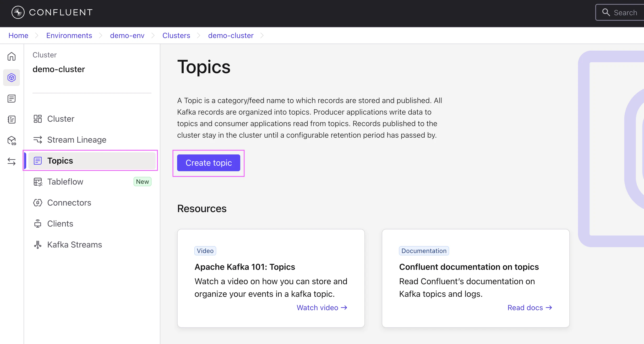Image resolution: width=644 pixels, height=344 pixels.
Task: Focus the Search field in the top bar
Action: coord(620,12)
